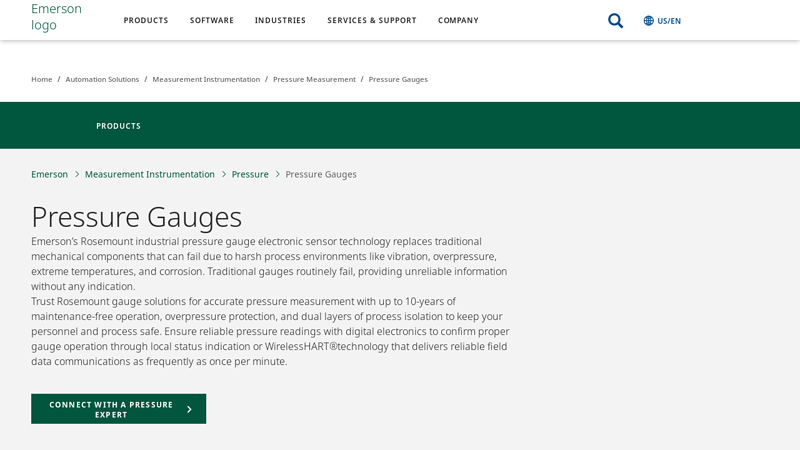
Task: Go to Pressure breadcrumb link
Action: click(x=250, y=174)
